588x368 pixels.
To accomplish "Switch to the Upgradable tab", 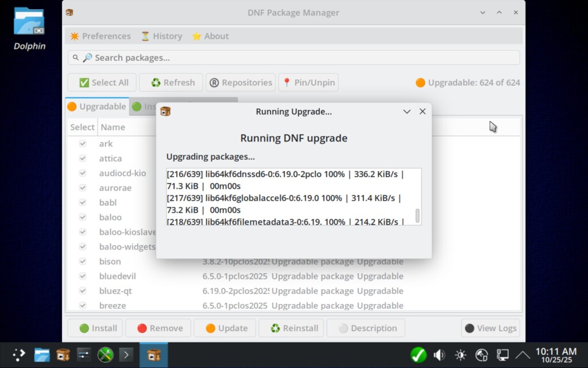I will [x=96, y=106].
